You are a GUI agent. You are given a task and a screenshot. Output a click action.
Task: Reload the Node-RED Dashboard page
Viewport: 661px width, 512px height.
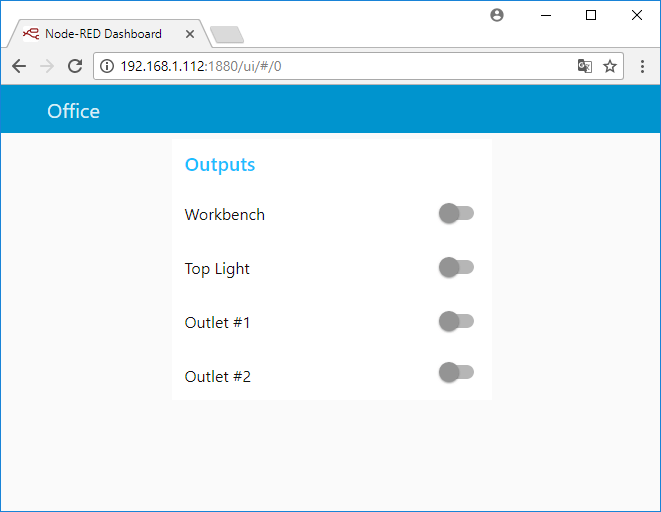pyautogui.click(x=74, y=66)
